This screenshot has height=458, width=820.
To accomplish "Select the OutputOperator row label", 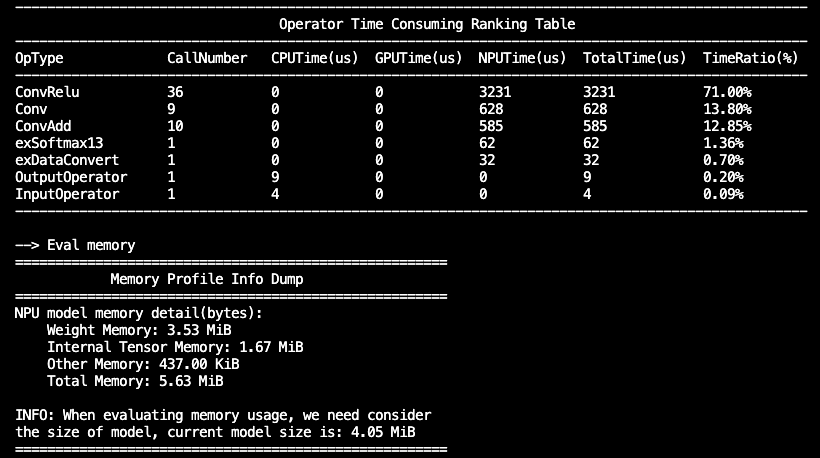I will pos(71,177).
